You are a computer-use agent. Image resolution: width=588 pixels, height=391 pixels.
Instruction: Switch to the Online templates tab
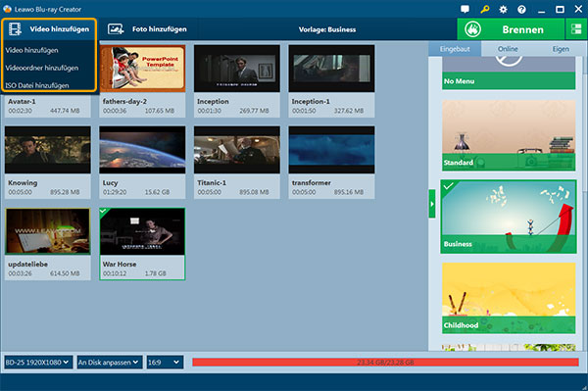coord(508,49)
